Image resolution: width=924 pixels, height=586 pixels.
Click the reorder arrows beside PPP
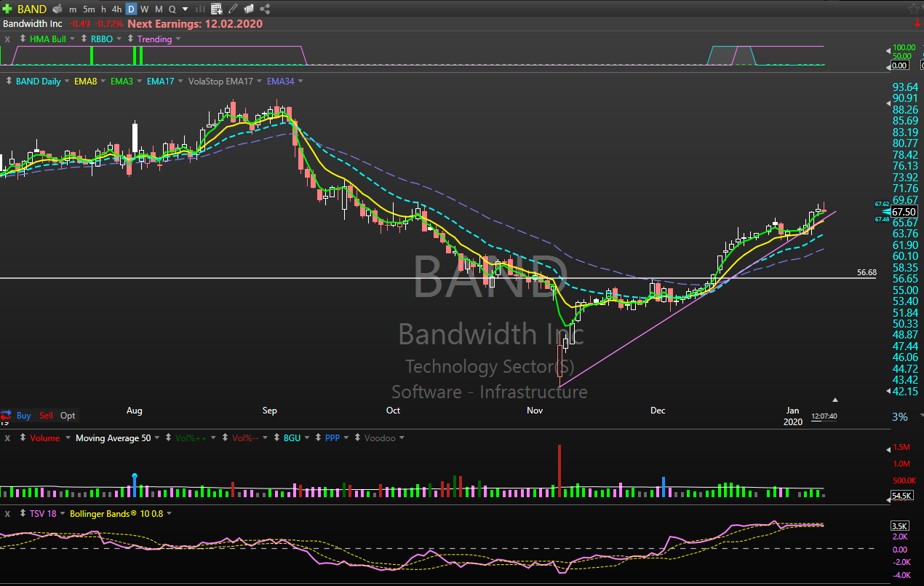(317, 438)
